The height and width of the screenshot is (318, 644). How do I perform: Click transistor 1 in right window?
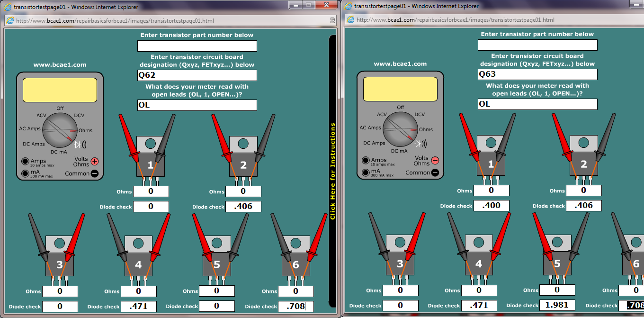click(x=491, y=155)
